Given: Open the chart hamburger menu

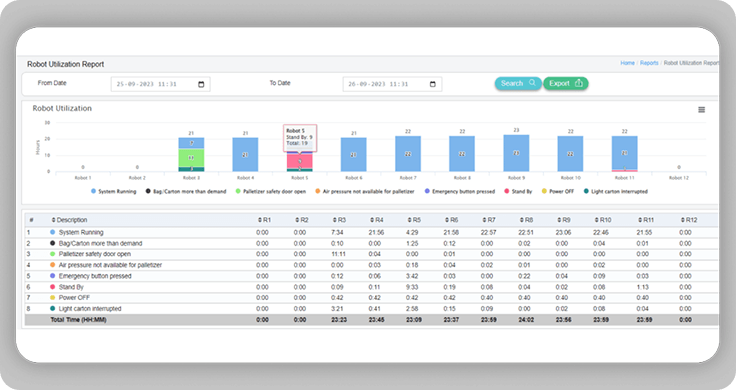Looking at the screenshot, I should coord(701,110).
